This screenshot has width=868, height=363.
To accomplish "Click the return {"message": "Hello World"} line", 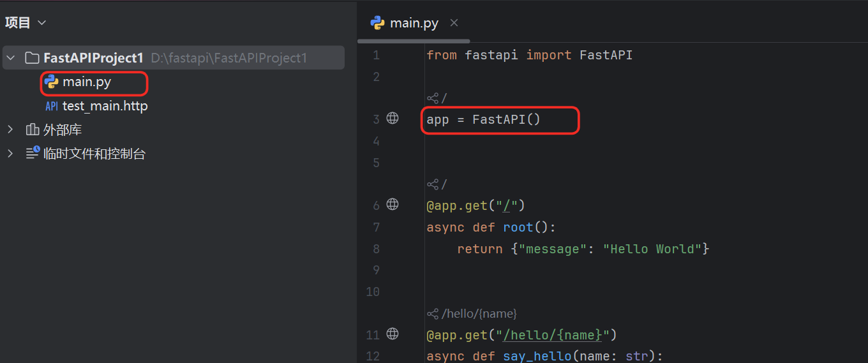I will click(583, 249).
